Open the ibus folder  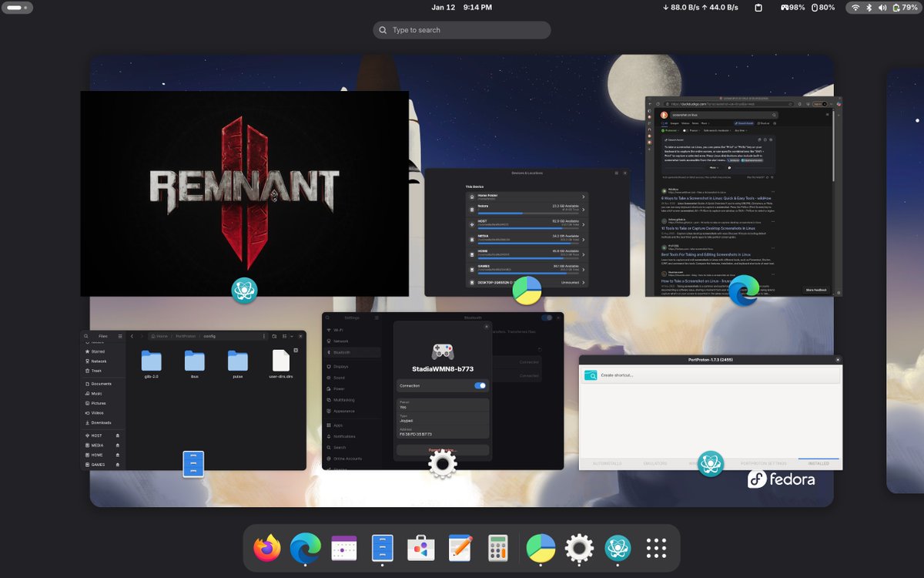point(194,365)
